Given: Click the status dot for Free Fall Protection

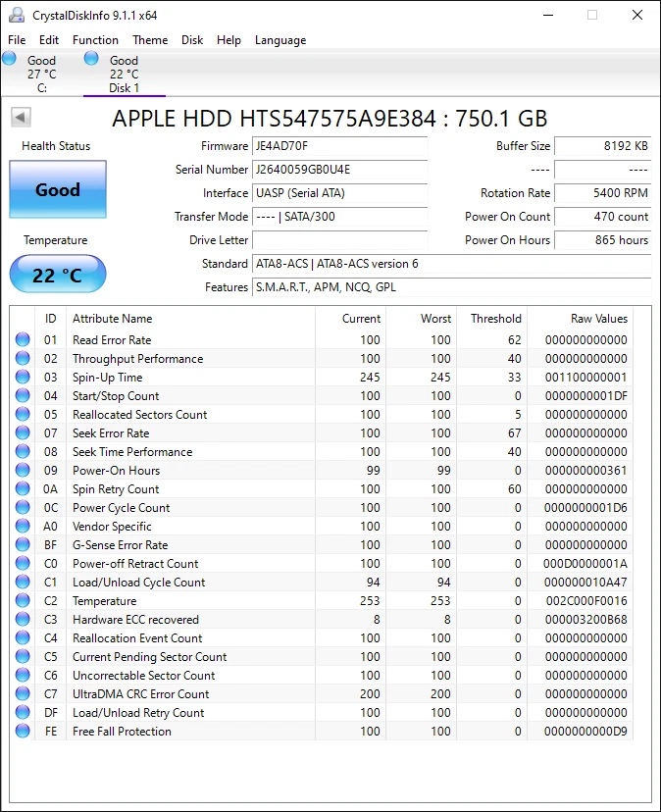Looking at the screenshot, I should tap(22, 731).
